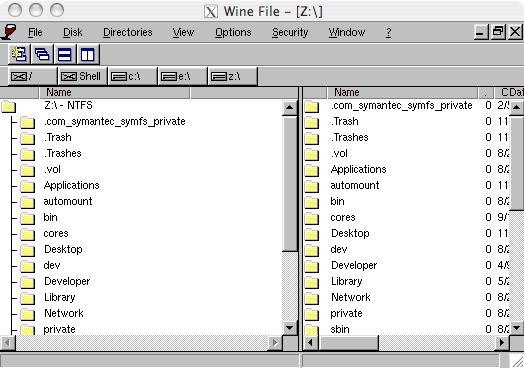Click folder icon of Developer in right pane
The image size is (524, 368).
tap(311, 267)
